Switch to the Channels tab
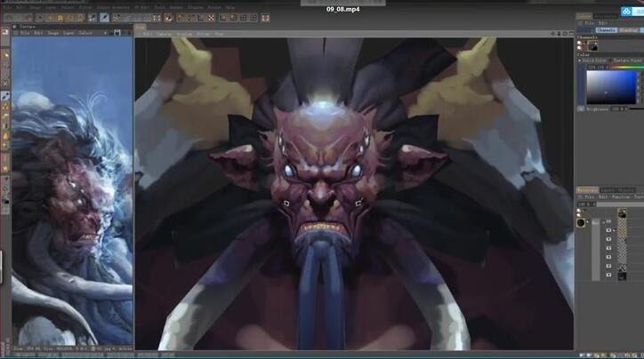The height and width of the screenshot is (359, 644). pos(607,30)
